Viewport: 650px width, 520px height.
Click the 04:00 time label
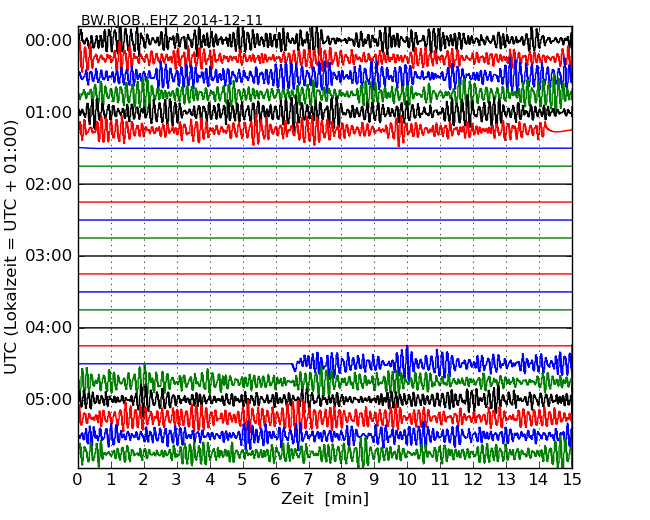[x=49, y=328]
